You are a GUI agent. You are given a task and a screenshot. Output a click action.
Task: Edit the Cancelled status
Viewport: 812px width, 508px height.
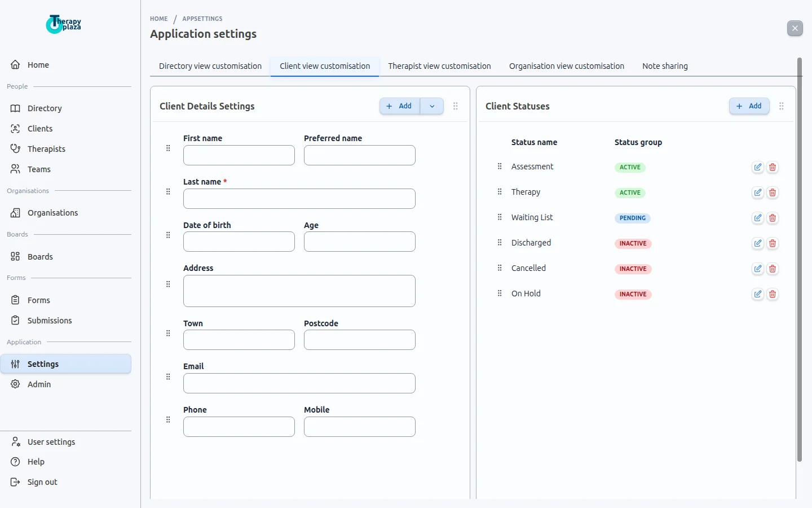point(758,269)
